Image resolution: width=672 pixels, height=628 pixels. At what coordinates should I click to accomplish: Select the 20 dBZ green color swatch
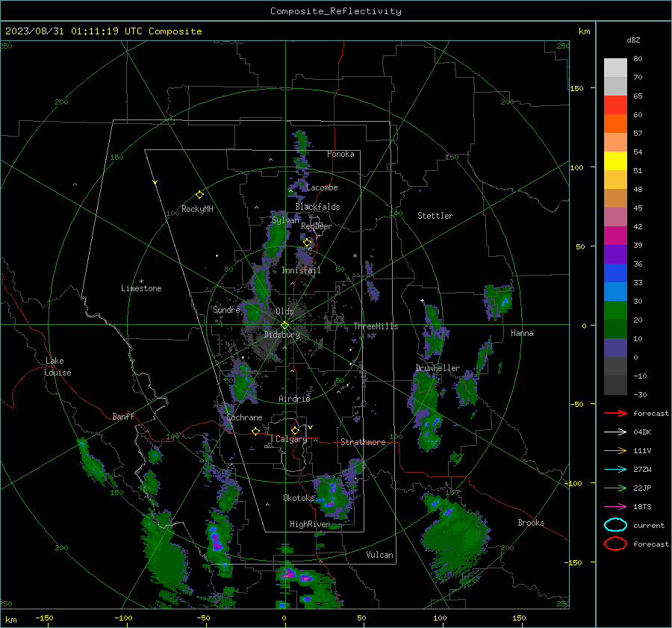(x=615, y=311)
